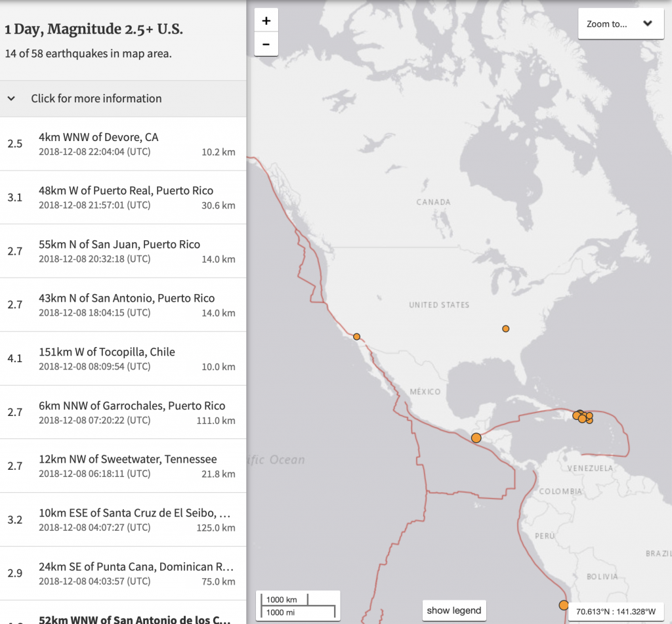Select the "4km WNW of Devore, CA" entry
672x624 pixels.
coord(123,144)
